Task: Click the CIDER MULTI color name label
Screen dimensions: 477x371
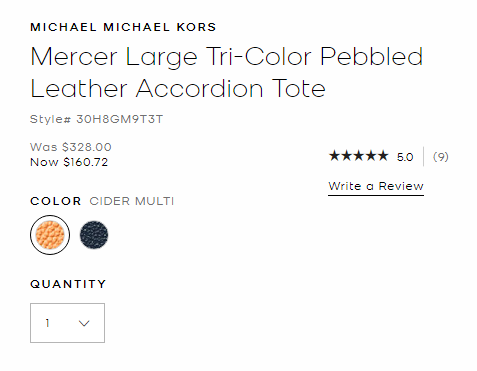Action: tap(132, 201)
